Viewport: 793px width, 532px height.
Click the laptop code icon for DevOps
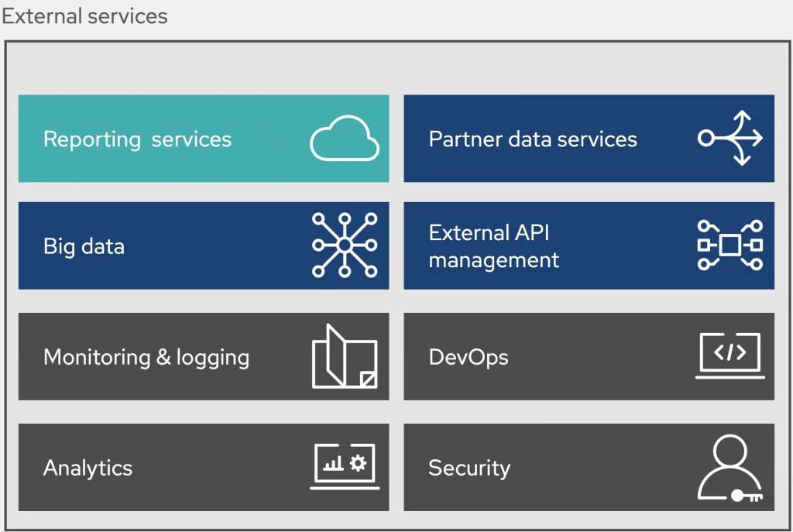pyautogui.click(x=730, y=356)
